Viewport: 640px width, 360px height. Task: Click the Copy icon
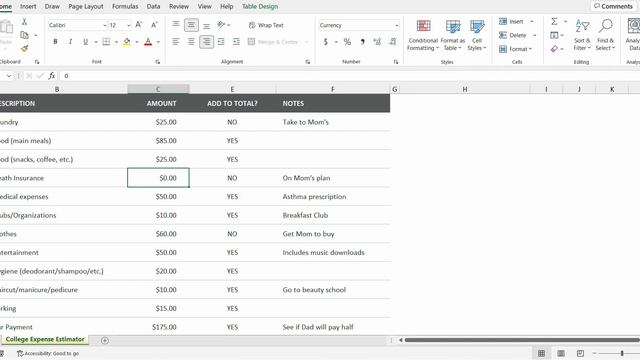pyautogui.click(x=24, y=35)
